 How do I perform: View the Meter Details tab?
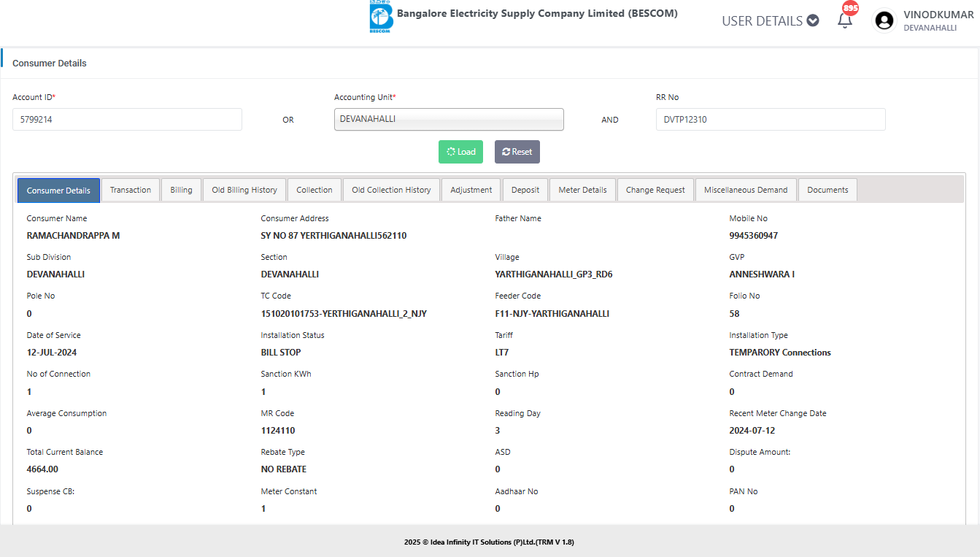[582, 190]
